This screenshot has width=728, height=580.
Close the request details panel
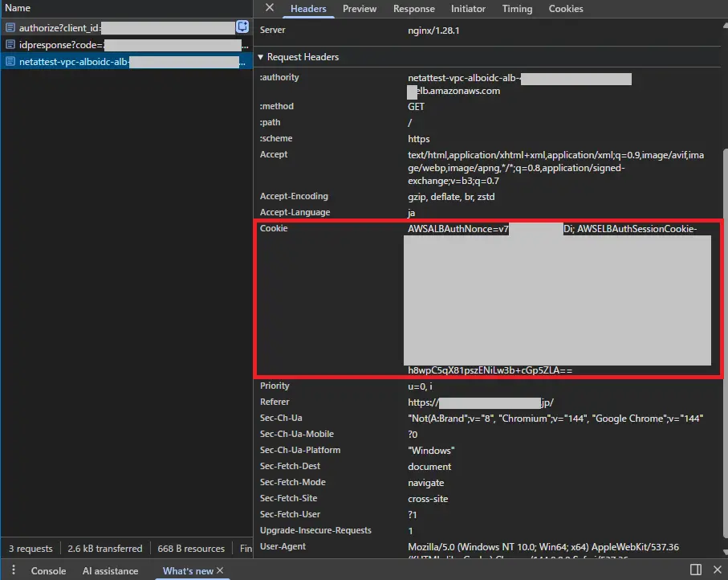pyautogui.click(x=270, y=8)
